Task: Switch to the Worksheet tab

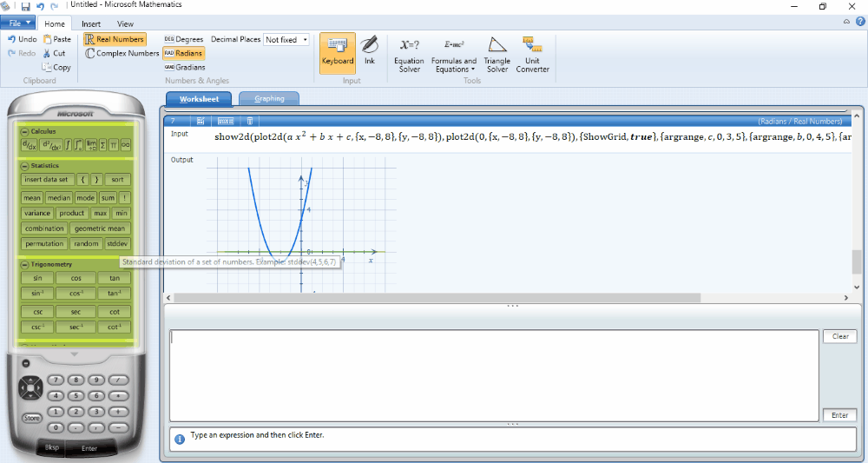Action: tap(199, 98)
